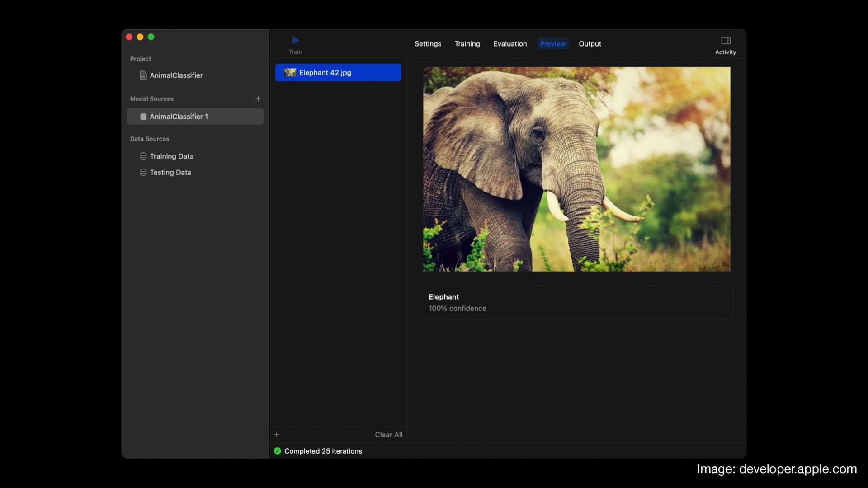Click the Elephant 100% confidence result card
The width and height of the screenshot is (868, 488).
[x=576, y=303]
